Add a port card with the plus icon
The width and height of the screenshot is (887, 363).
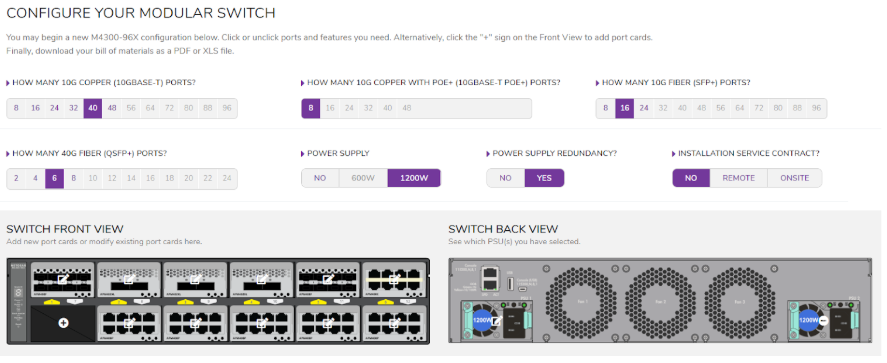click(63, 323)
